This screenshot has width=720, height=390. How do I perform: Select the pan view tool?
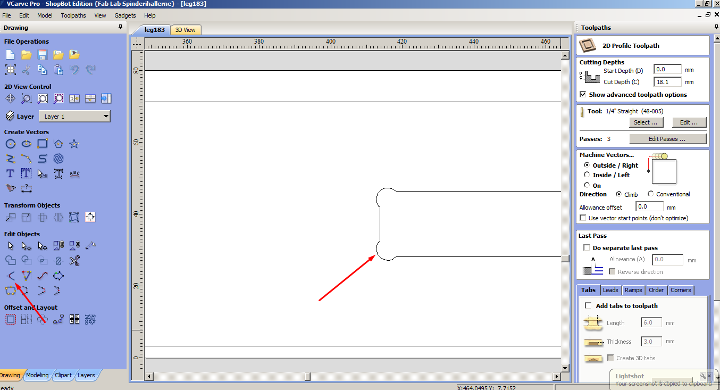tap(10, 99)
